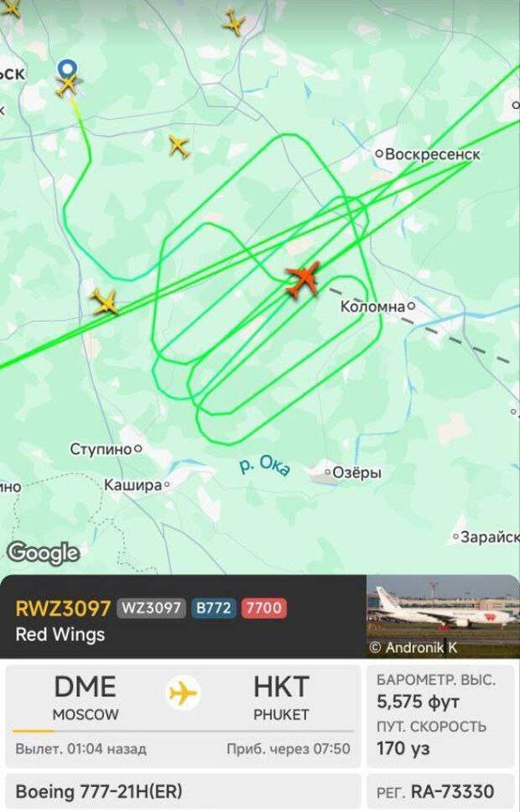Click the Boeing 777-21H(ER) aircraft row
This screenshot has width=520, height=812.
183,791
